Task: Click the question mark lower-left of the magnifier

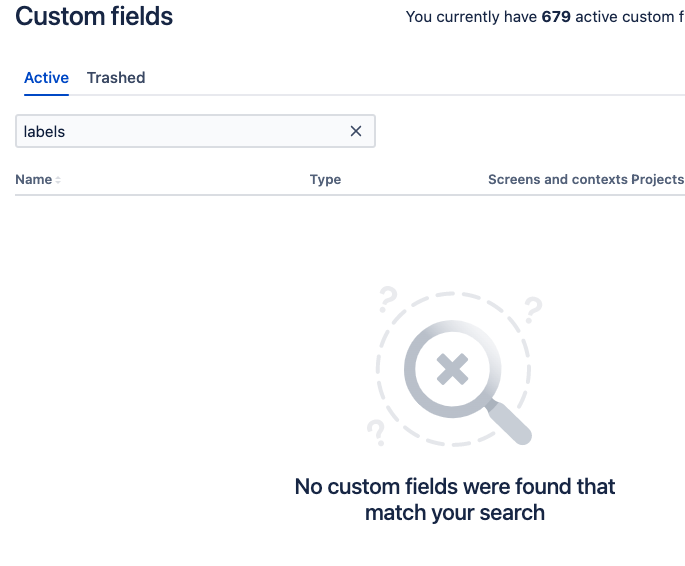Action: (376, 433)
